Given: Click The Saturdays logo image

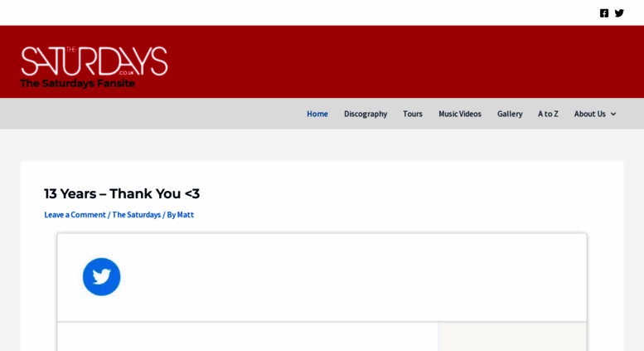Looking at the screenshot, I should coord(94,61).
